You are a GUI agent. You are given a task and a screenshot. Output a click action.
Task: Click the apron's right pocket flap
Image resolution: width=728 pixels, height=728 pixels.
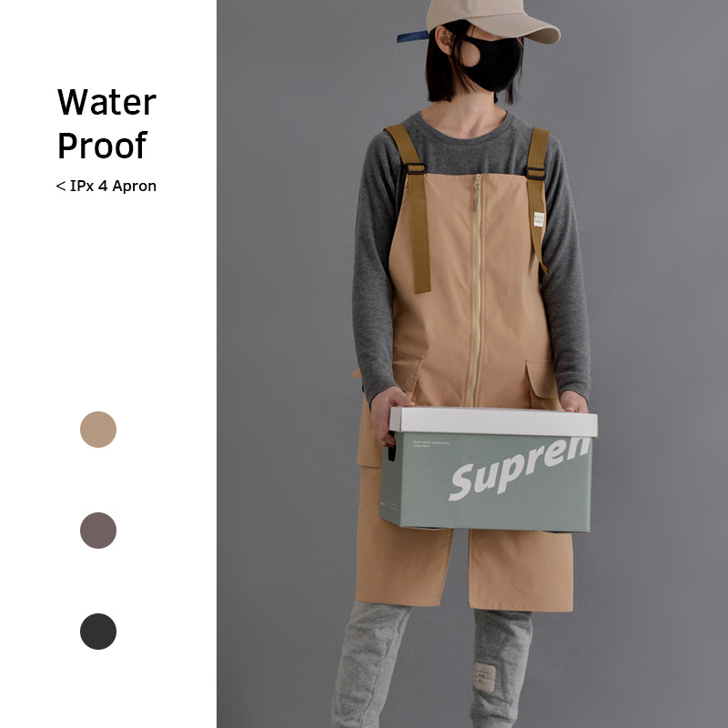541,379
